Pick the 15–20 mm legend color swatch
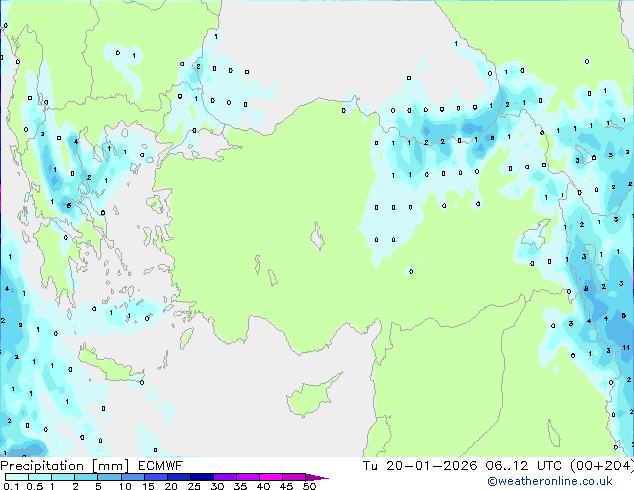 point(155,477)
